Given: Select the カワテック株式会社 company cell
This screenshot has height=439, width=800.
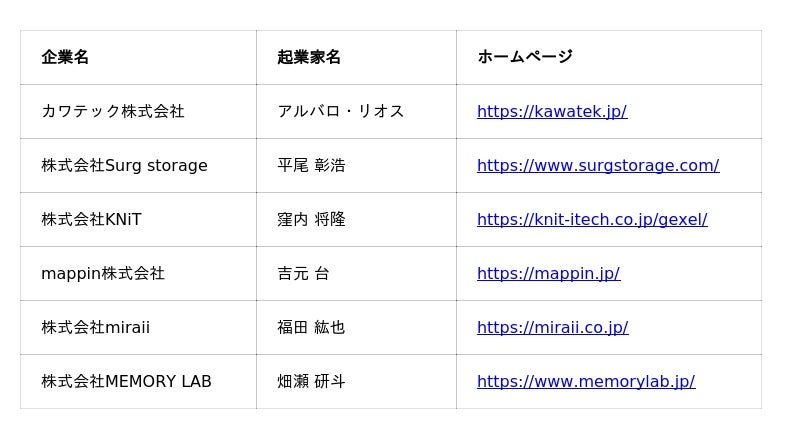Looking at the screenshot, I should [113, 111].
